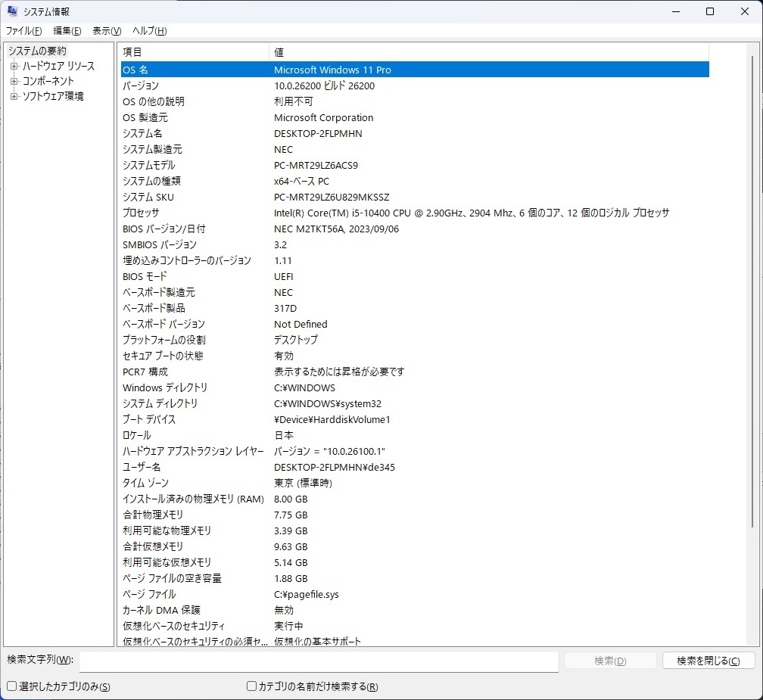Open the ヘルプ(H) menu

(149, 30)
